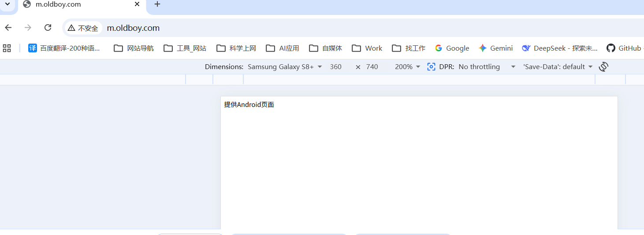Image resolution: width=644 pixels, height=235 pixels.
Task: Open the GitHub bookmark
Action: tap(625, 48)
